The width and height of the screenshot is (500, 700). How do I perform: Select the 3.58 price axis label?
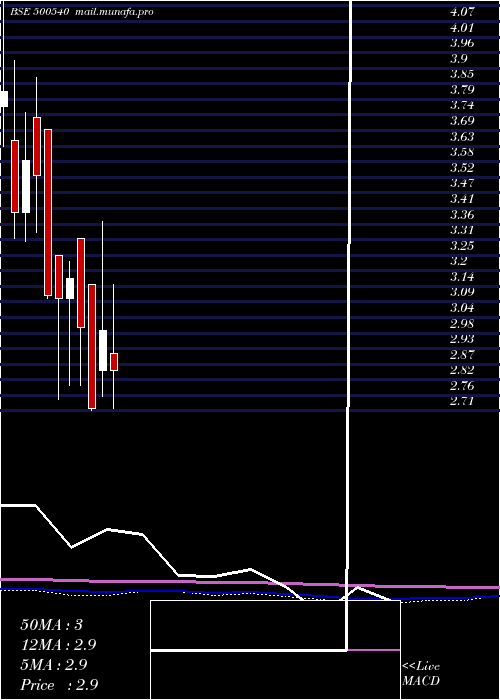click(x=462, y=152)
